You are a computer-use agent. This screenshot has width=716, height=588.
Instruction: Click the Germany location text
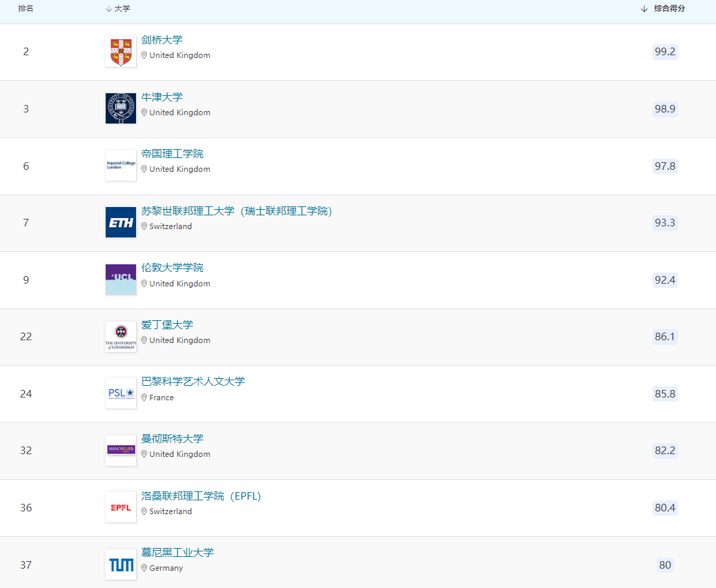(x=166, y=568)
